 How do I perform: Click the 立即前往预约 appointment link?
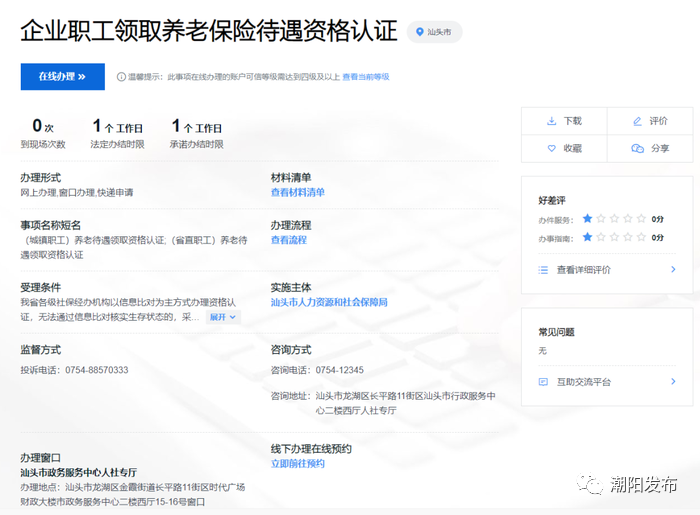pos(297,464)
